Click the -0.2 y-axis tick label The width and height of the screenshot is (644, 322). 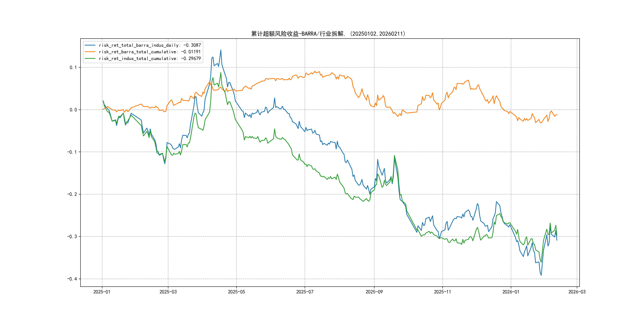(x=72, y=194)
